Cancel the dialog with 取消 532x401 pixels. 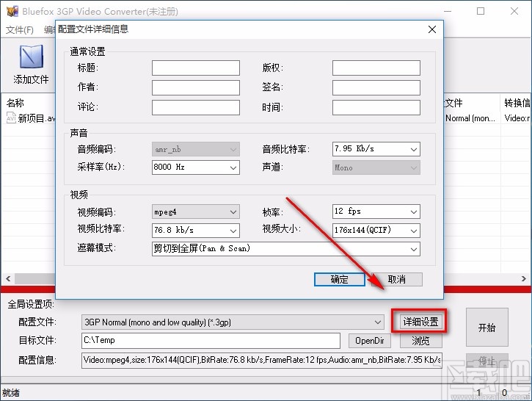[x=397, y=279]
